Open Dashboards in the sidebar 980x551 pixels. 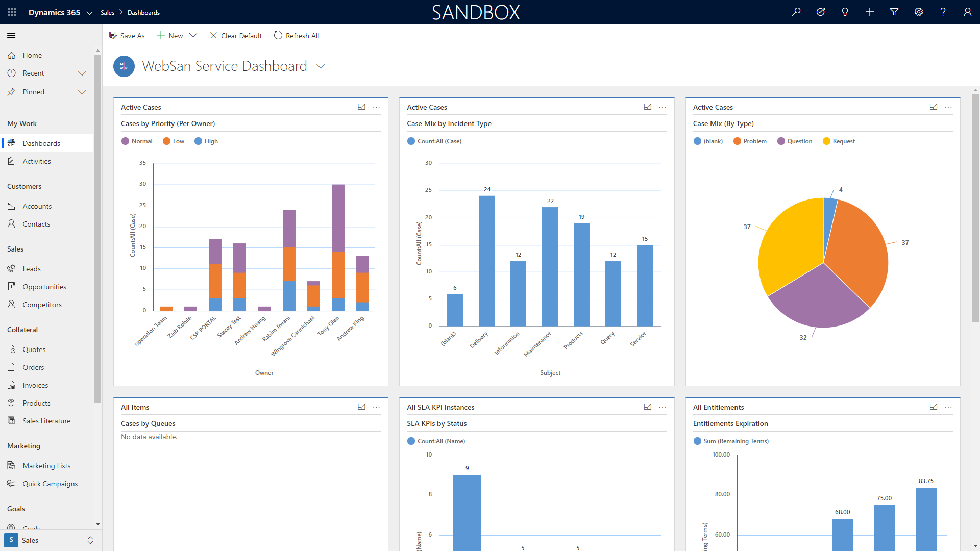tap(47, 143)
